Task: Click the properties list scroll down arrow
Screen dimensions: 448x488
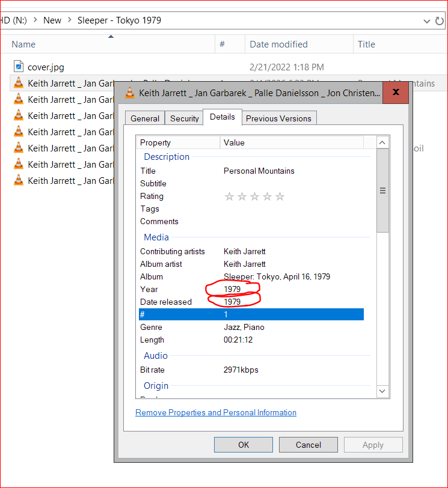Action: pyautogui.click(x=382, y=391)
